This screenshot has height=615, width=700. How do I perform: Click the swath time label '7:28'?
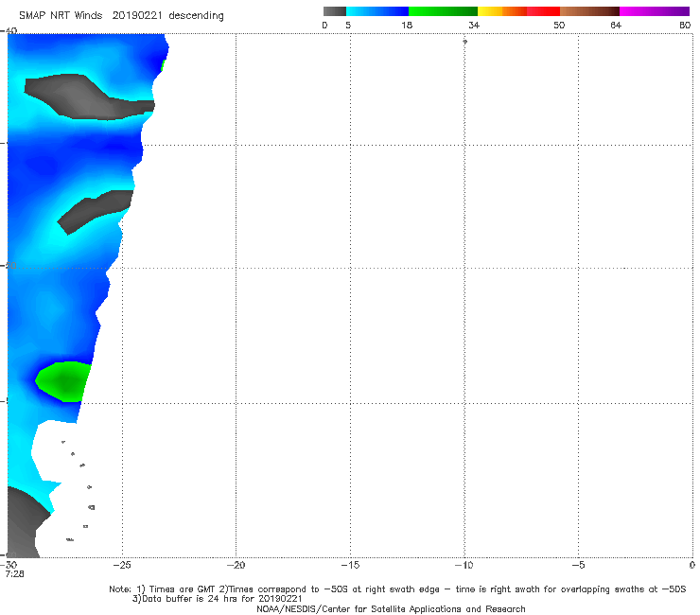[15, 574]
